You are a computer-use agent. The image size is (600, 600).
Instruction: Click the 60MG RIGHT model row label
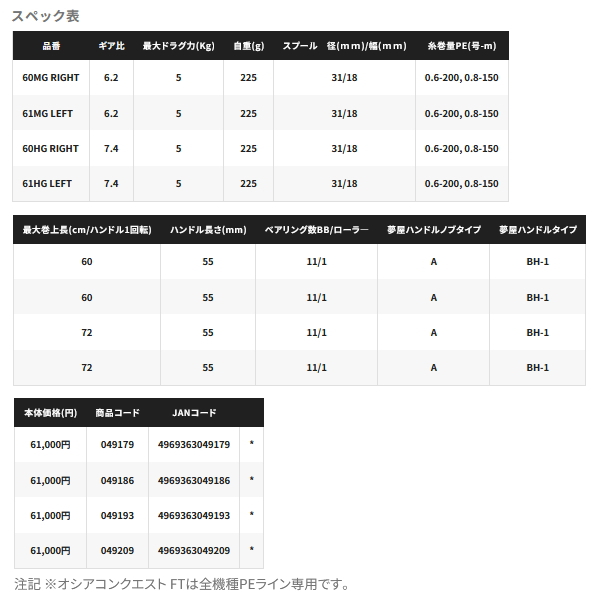(x=51, y=77)
